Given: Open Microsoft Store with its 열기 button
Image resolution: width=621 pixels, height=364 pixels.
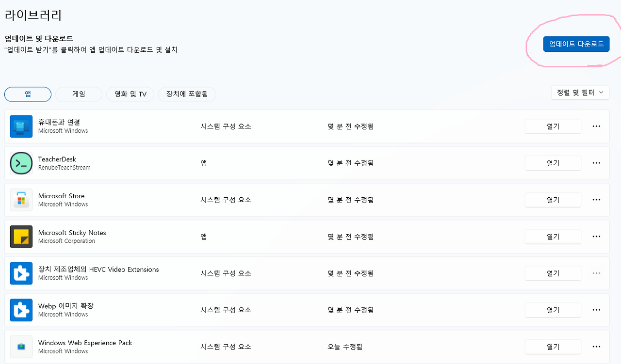Looking at the screenshot, I should click(553, 200).
